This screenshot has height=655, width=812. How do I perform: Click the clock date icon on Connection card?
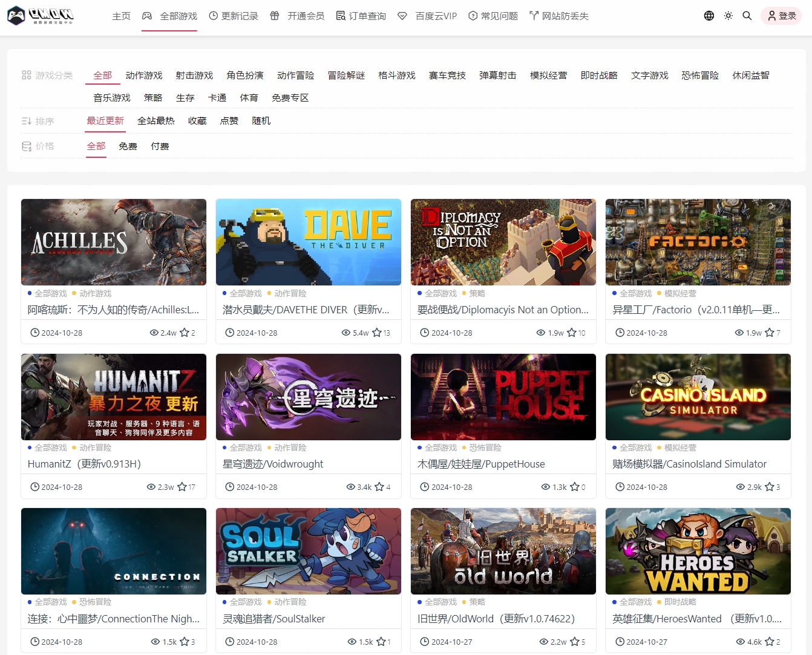tap(35, 642)
